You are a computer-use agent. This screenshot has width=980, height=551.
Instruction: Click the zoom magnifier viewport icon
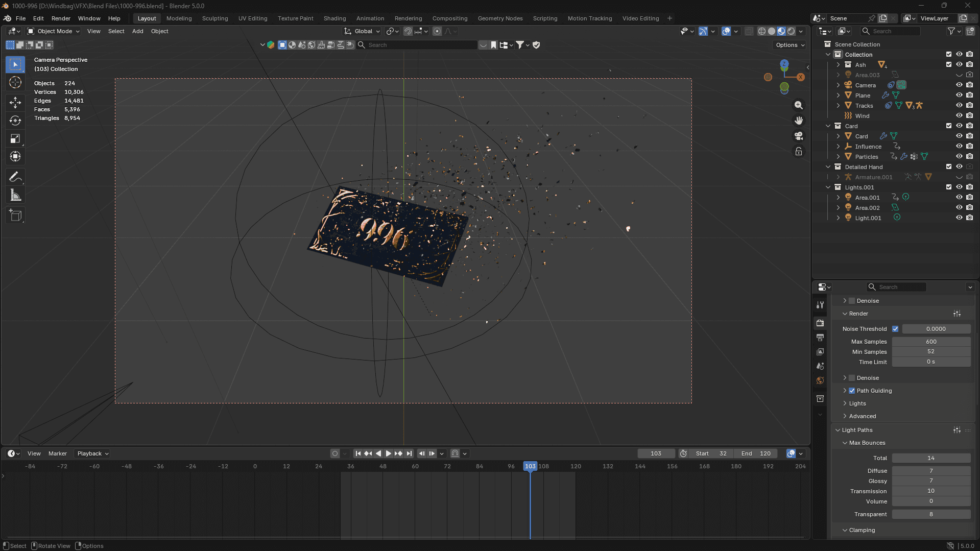(x=799, y=105)
